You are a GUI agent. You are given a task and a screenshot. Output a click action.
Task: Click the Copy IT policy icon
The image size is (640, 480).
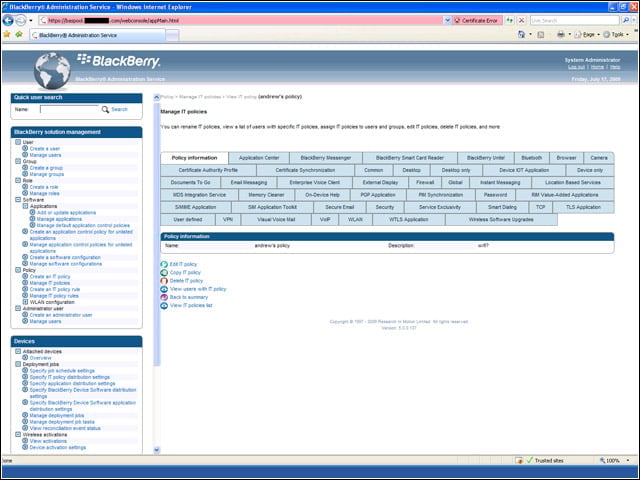coord(164,273)
